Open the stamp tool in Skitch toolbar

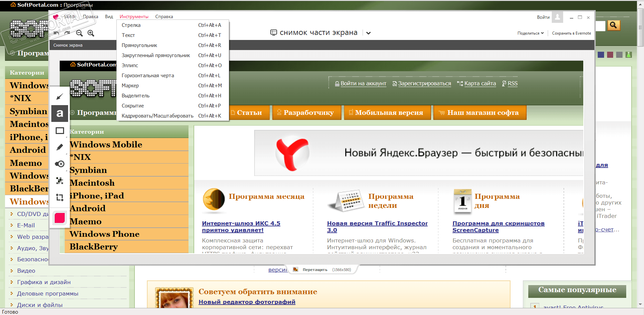pyautogui.click(x=60, y=164)
